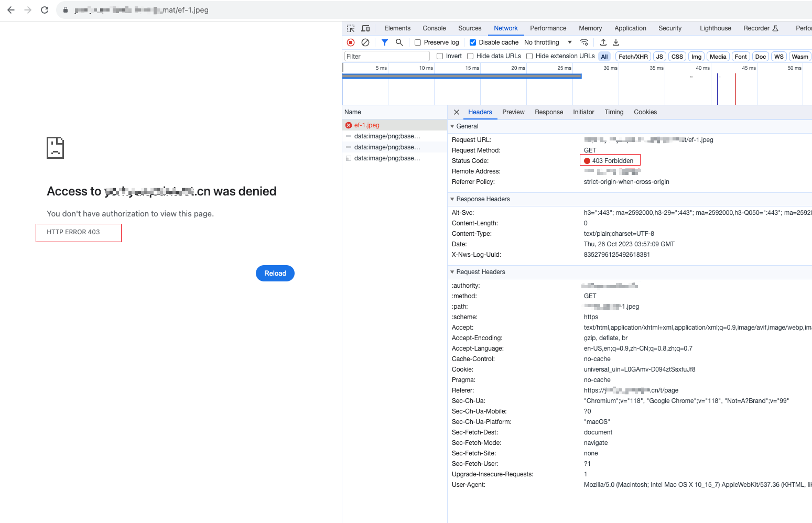Show the Cookies detail tab

pyautogui.click(x=645, y=112)
